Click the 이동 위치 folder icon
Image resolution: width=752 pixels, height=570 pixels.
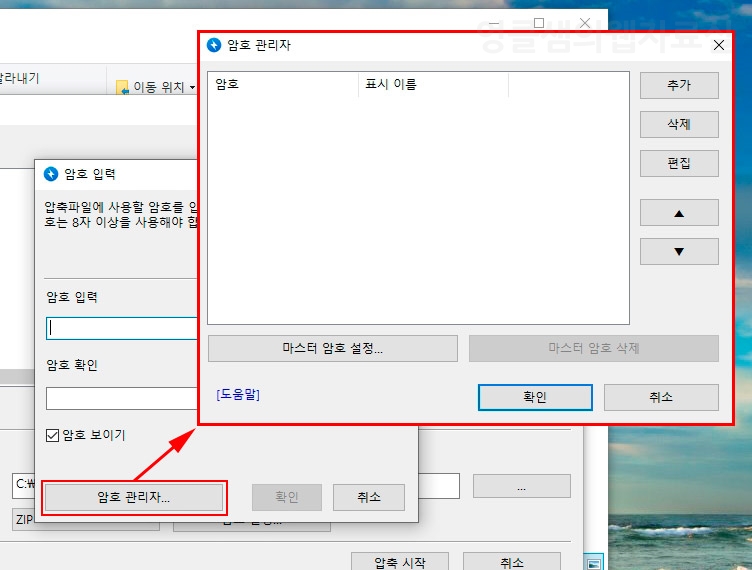click(122, 87)
